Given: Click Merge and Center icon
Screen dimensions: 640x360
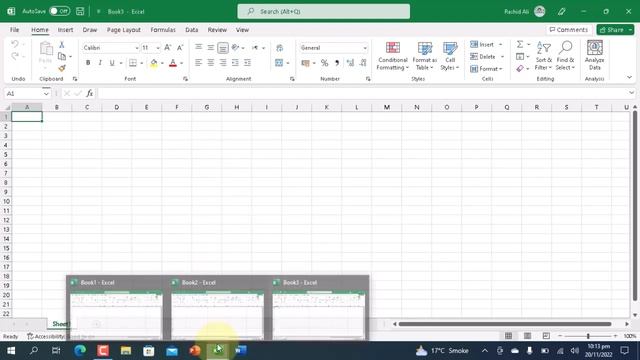Looking at the screenshot, I should click(x=279, y=63).
